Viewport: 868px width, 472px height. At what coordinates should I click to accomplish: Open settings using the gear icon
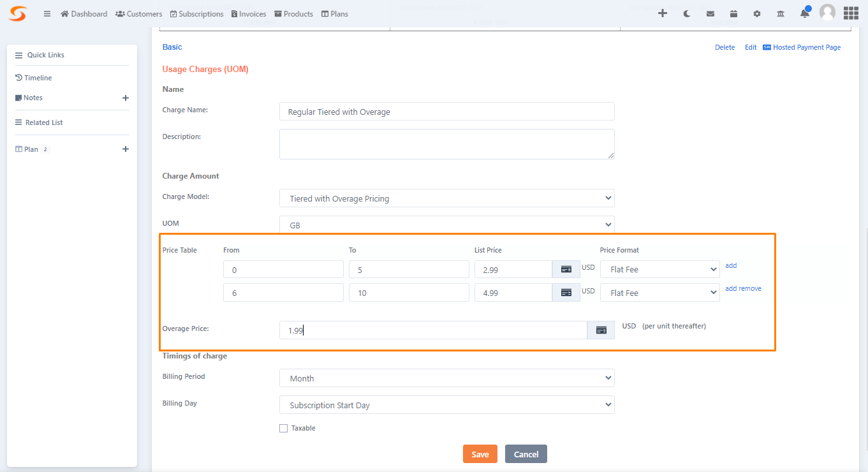coord(756,13)
